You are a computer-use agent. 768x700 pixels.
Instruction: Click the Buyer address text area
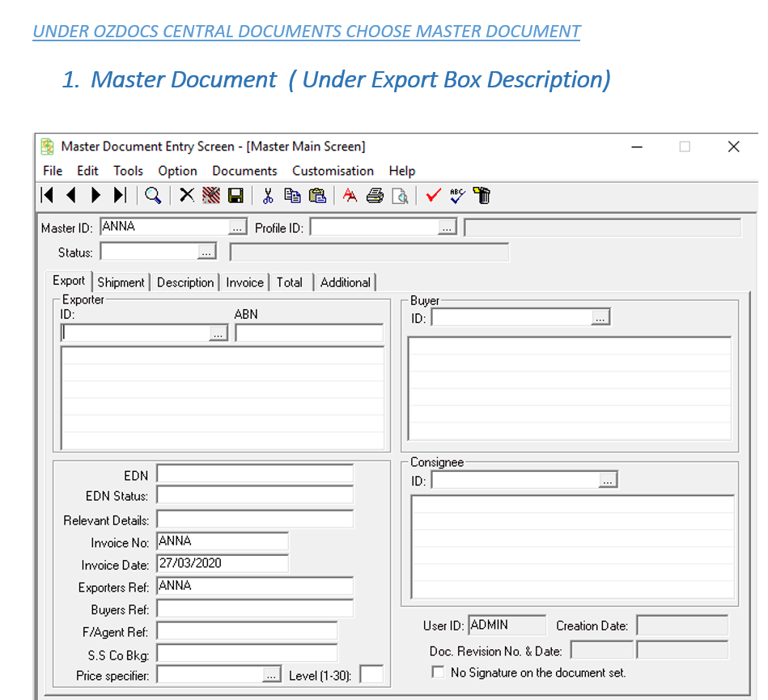(x=570, y=388)
